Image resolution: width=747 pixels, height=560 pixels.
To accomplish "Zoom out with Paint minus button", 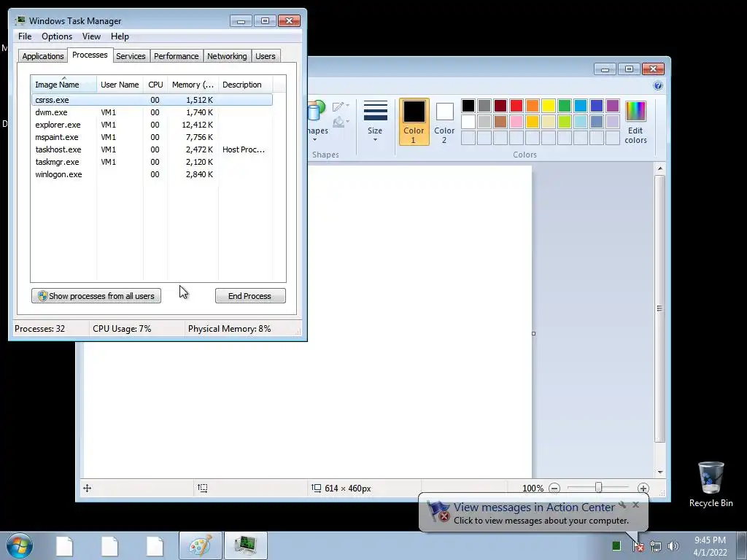I will (554, 488).
